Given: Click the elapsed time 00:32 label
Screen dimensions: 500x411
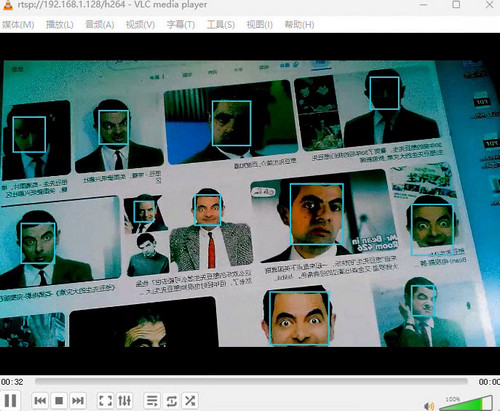Looking at the screenshot, I should tap(12, 382).
